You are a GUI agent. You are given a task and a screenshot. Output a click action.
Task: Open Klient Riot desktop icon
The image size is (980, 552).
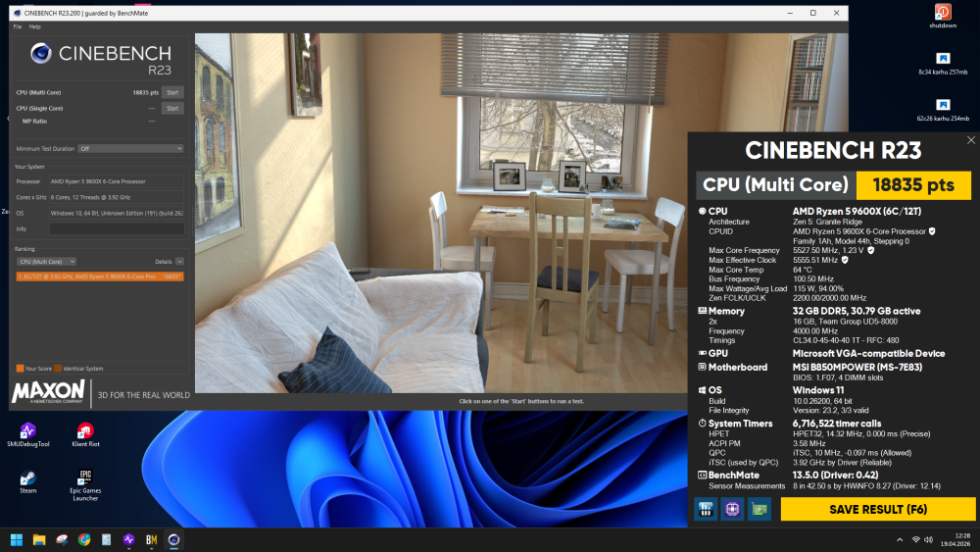coord(85,435)
